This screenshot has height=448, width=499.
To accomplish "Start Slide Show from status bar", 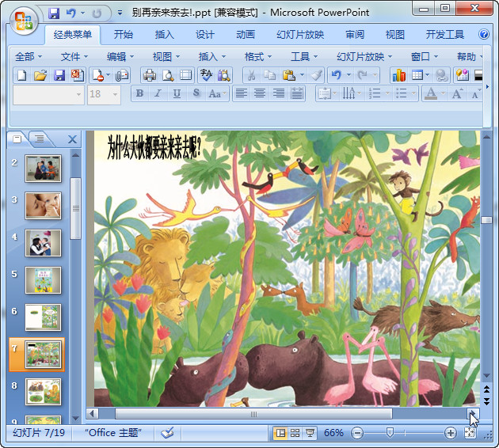I will (310, 433).
